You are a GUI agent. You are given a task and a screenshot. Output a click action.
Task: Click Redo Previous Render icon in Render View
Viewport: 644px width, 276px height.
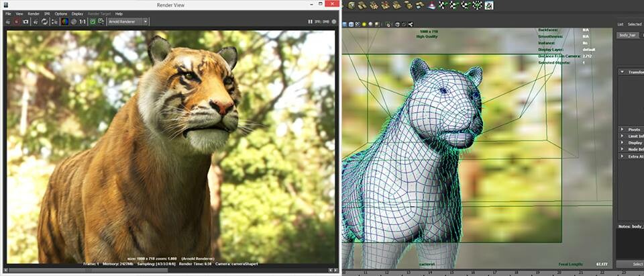pyautogui.click(x=8, y=21)
